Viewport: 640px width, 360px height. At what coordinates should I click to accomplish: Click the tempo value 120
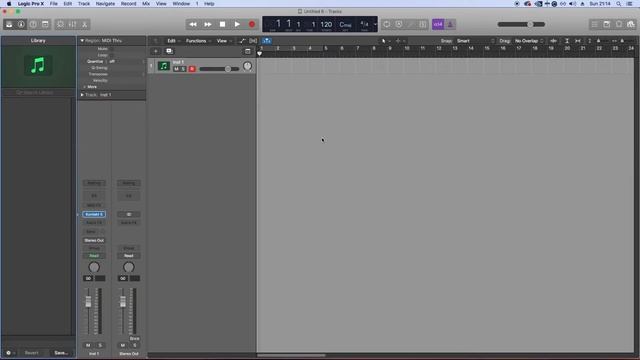tap(326, 24)
